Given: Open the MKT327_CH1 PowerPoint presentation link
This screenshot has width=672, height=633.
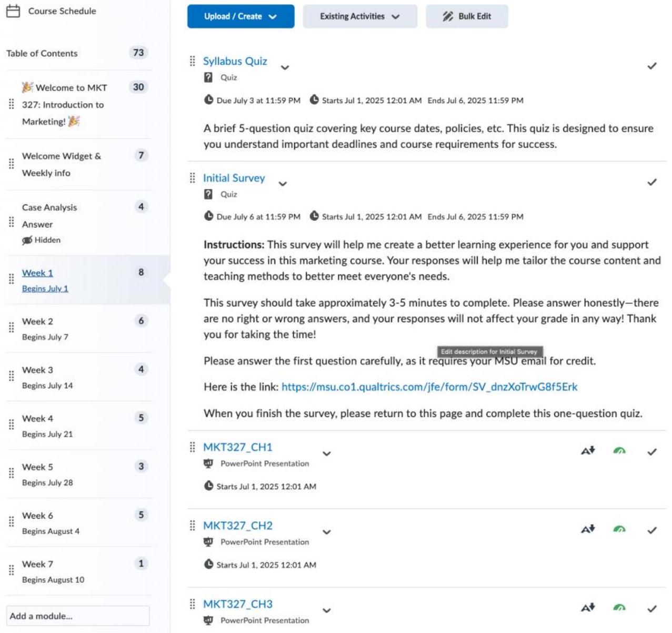Looking at the screenshot, I should [x=238, y=447].
